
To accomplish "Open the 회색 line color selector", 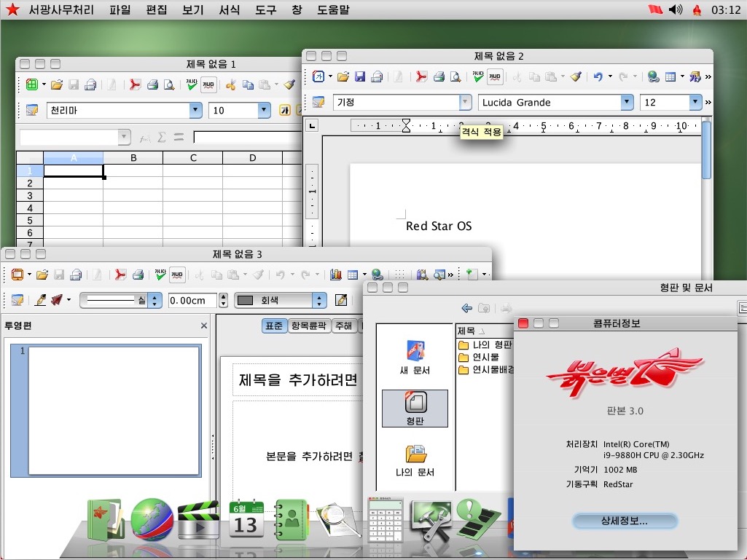I will point(319,300).
